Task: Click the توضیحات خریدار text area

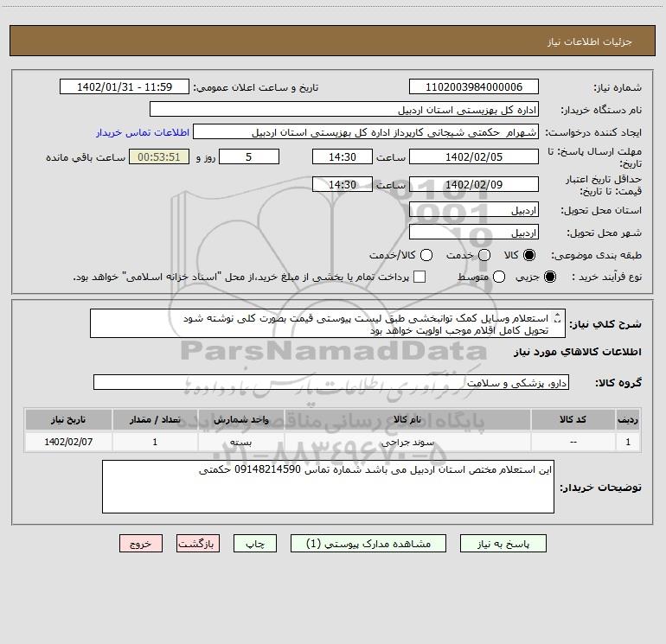Action: pyautogui.click(x=328, y=487)
